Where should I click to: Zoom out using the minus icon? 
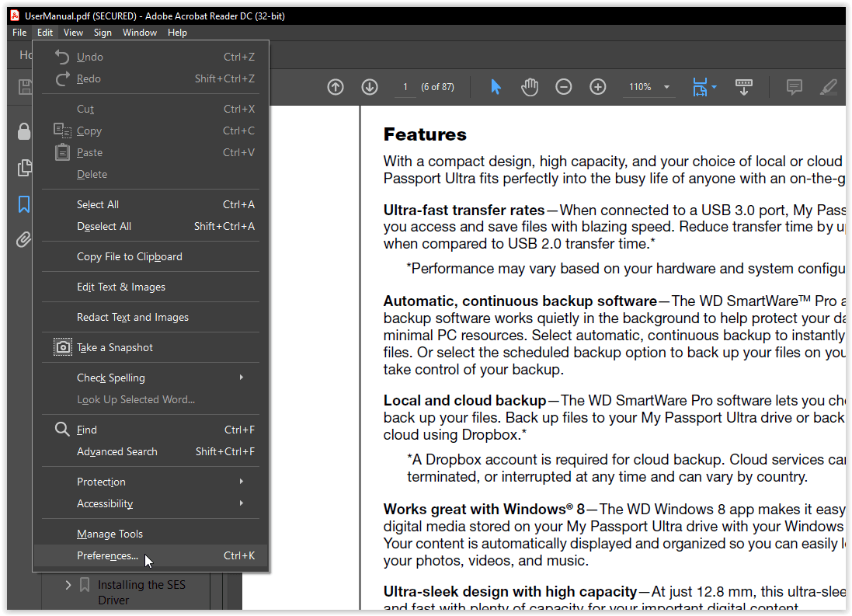564,87
